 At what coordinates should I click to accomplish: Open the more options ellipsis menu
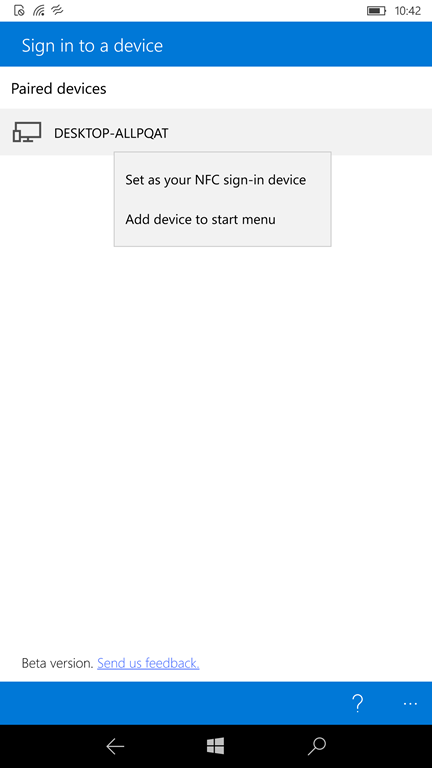coord(410,704)
